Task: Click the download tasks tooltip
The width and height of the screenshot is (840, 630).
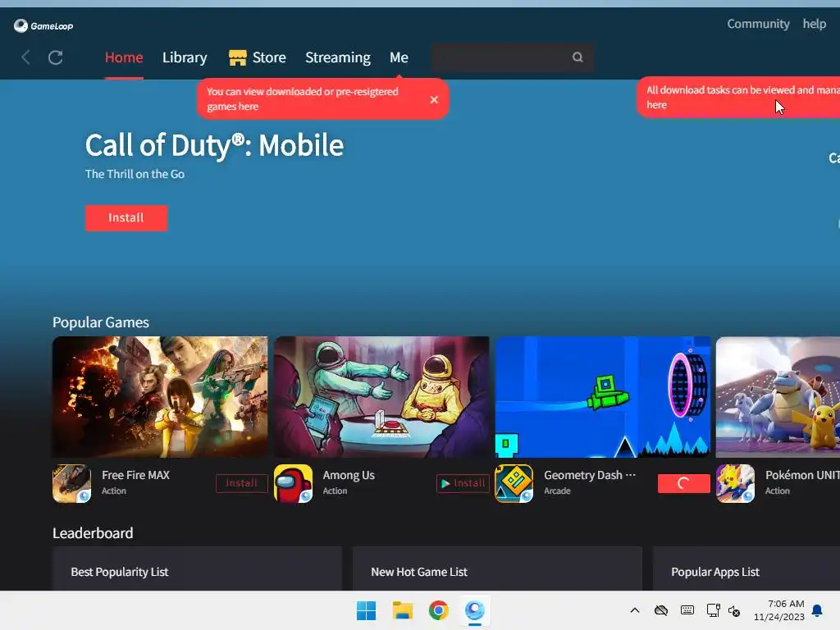Action: tap(738, 98)
